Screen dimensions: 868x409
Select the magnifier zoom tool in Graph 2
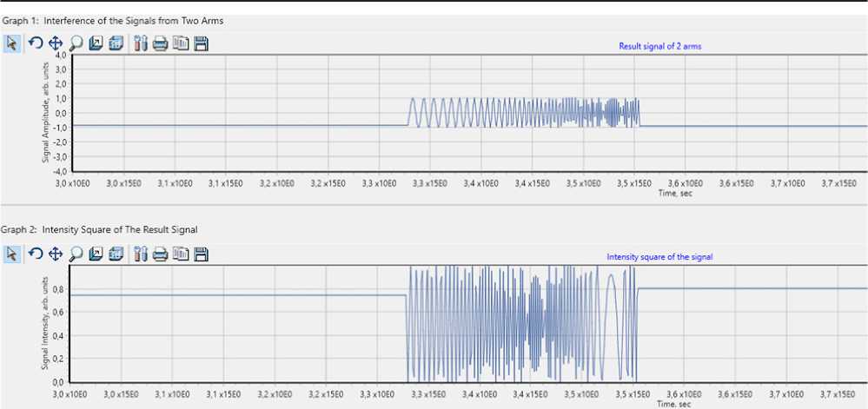pos(76,254)
